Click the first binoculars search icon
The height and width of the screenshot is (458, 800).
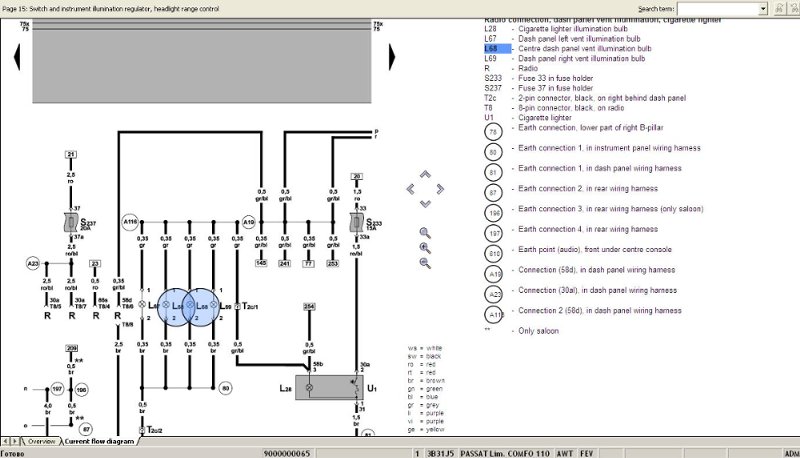point(779,9)
